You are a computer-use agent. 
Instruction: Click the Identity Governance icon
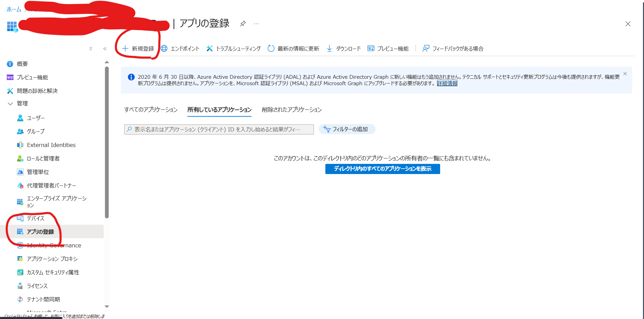[x=20, y=245]
